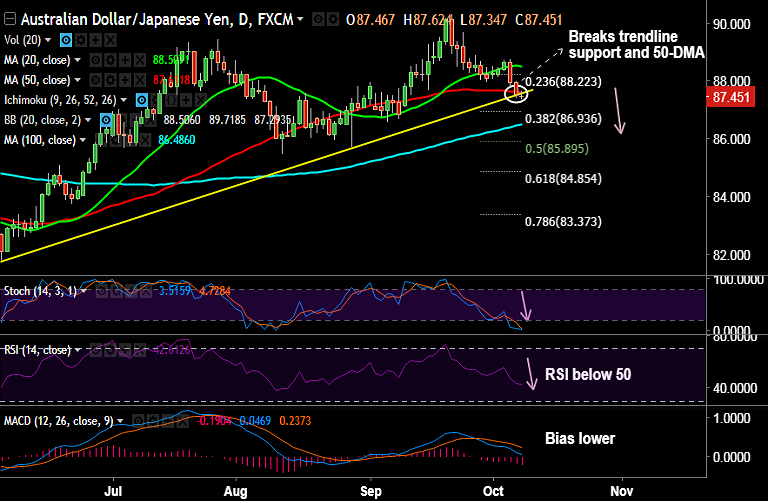The height and width of the screenshot is (503, 768).
Task: Click the 86.4860 MA (100) value
Action: (x=176, y=140)
